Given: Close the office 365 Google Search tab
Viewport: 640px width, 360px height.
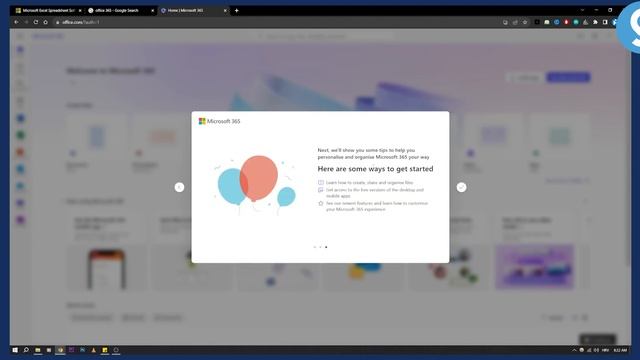Looking at the screenshot, I should (153, 11).
